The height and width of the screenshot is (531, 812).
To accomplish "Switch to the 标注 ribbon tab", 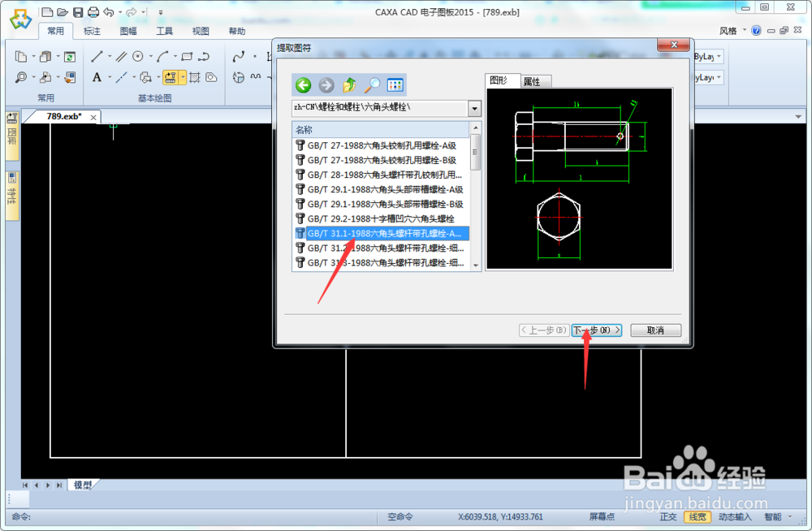I will click(93, 31).
